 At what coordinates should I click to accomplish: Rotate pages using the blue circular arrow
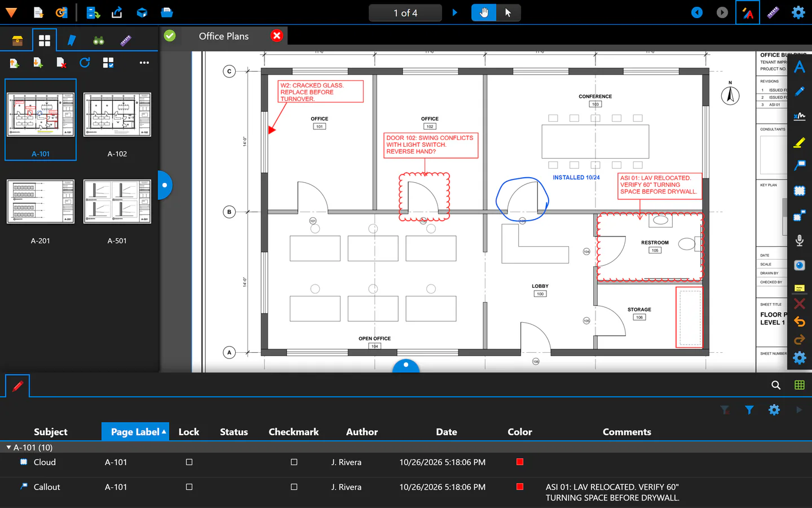click(85, 63)
